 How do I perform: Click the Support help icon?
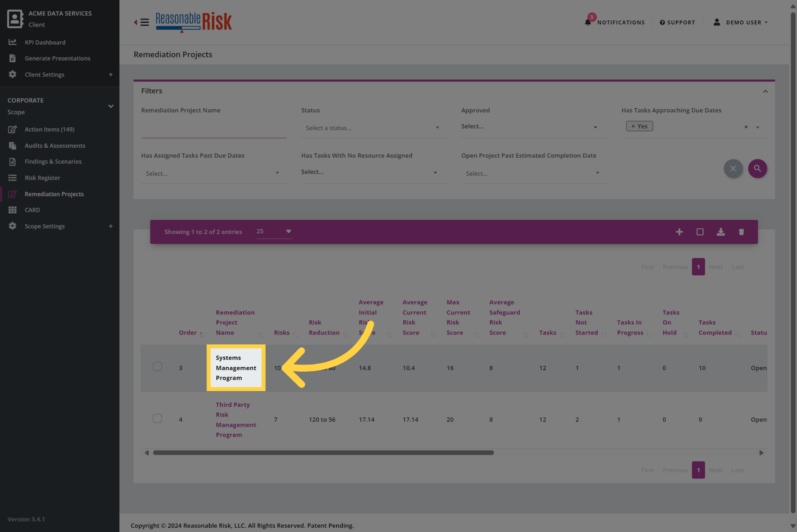point(662,22)
